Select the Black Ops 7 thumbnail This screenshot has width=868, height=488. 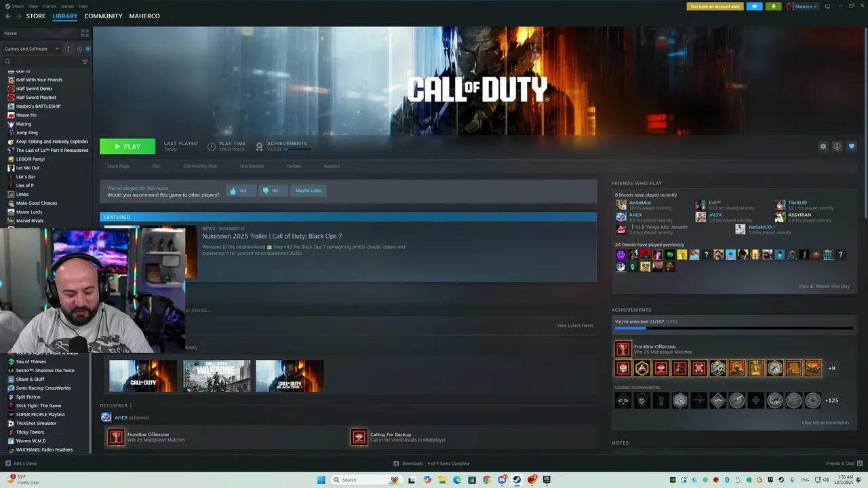[290, 376]
